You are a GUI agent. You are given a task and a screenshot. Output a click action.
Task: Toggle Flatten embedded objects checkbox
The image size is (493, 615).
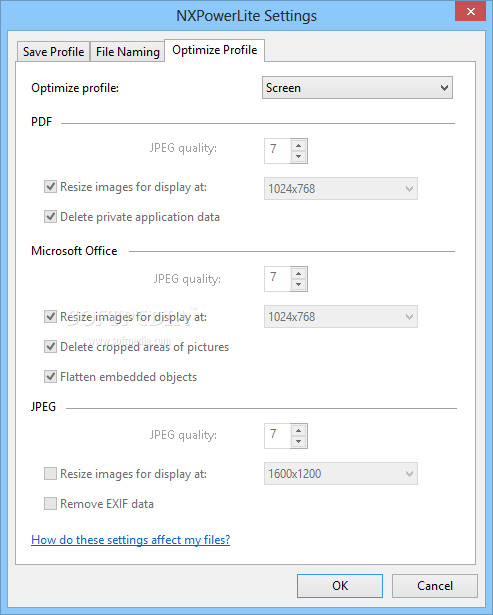(x=50, y=377)
